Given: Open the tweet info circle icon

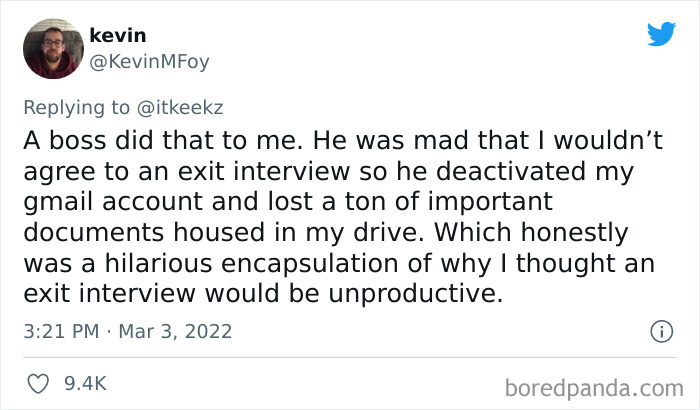Looking at the screenshot, I should pyautogui.click(x=660, y=330).
